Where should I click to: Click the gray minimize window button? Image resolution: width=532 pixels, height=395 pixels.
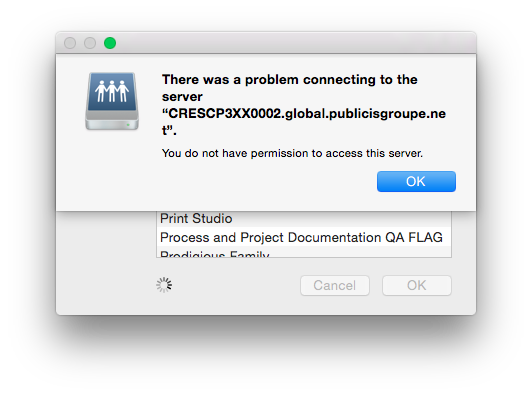90,43
